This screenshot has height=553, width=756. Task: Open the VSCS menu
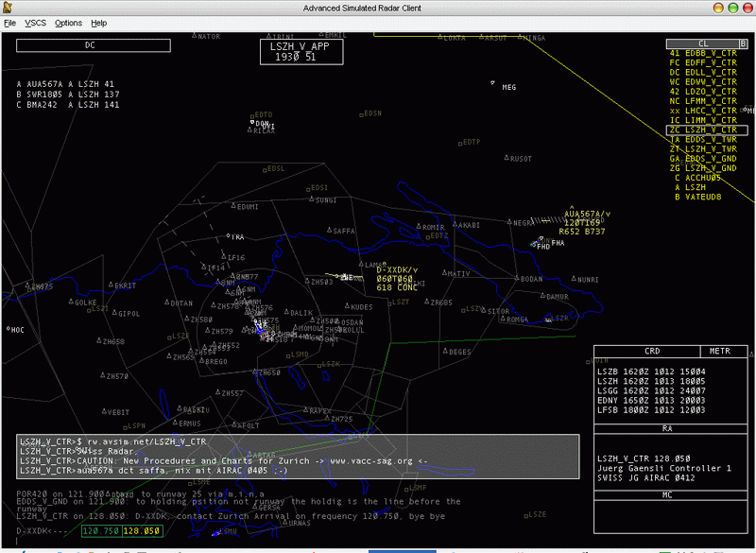pyautogui.click(x=35, y=23)
